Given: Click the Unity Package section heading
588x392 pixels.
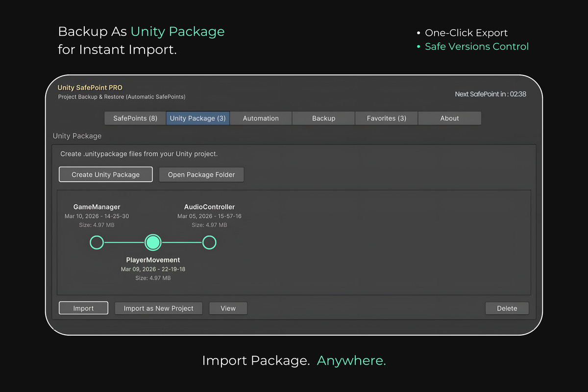Looking at the screenshot, I should [x=77, y=136].
